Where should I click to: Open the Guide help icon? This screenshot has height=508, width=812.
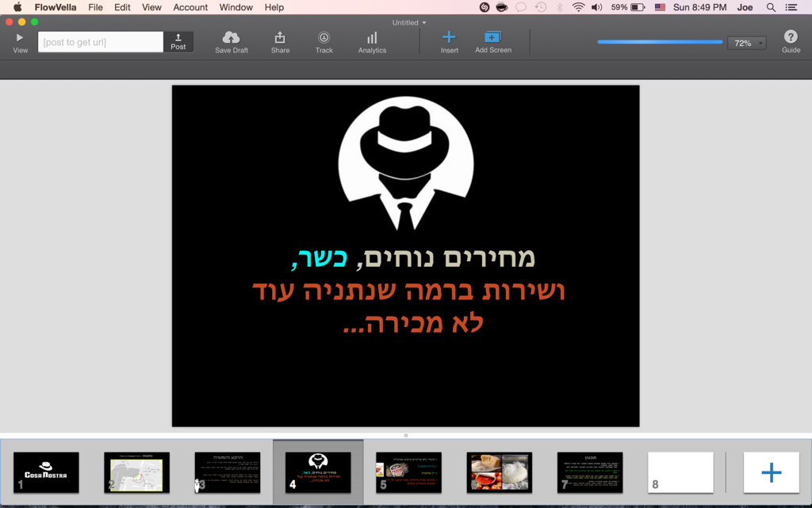791,37
